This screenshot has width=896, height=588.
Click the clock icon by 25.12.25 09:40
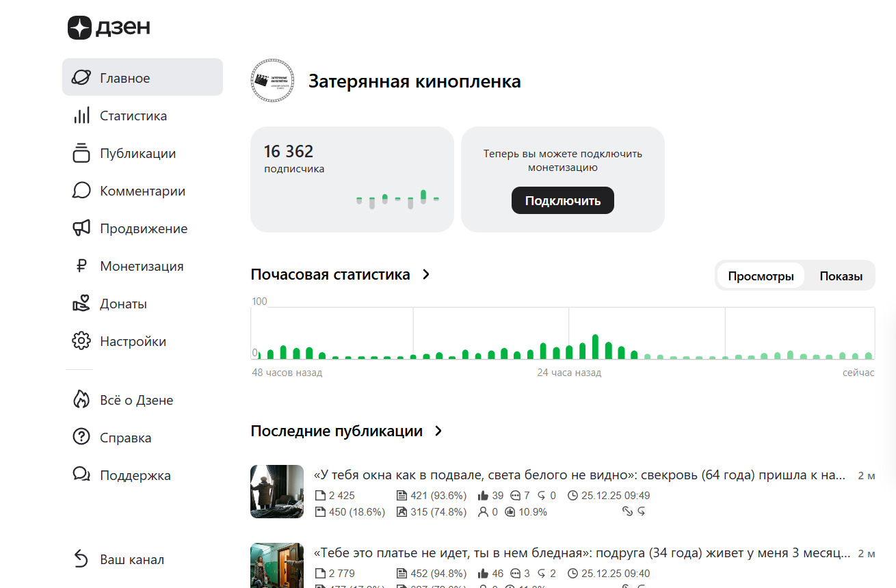tap(573, 574)
